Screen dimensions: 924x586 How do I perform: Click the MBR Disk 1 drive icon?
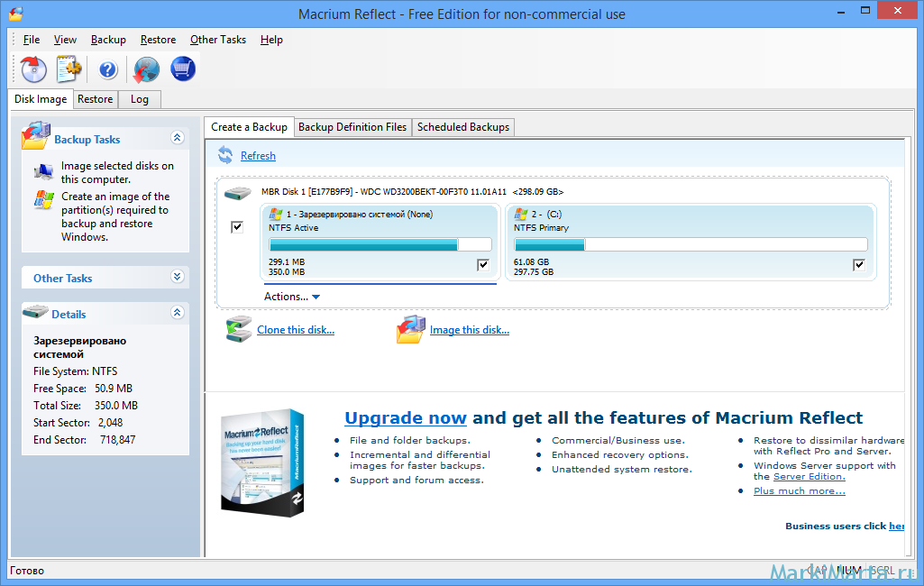point(238,193)
